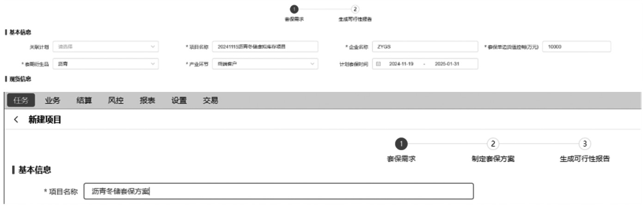Select step 1 circle in lower wizard

[x=402, y=144]
